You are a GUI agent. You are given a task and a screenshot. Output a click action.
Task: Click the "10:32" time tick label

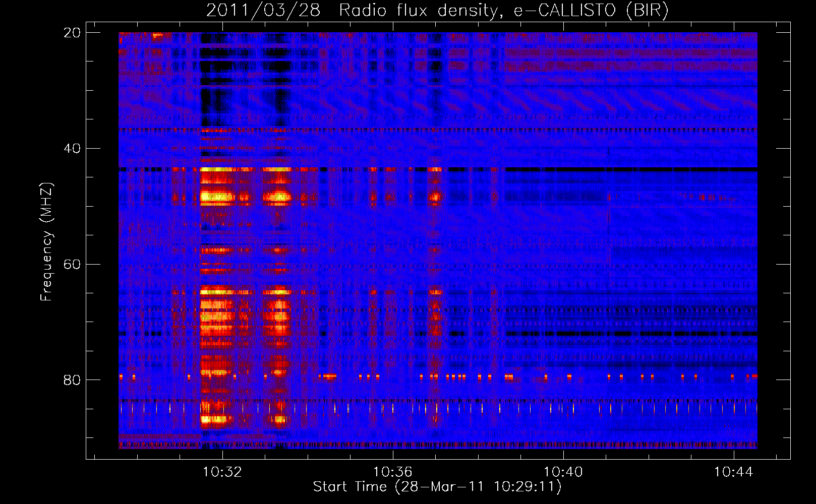pos(222,472)
